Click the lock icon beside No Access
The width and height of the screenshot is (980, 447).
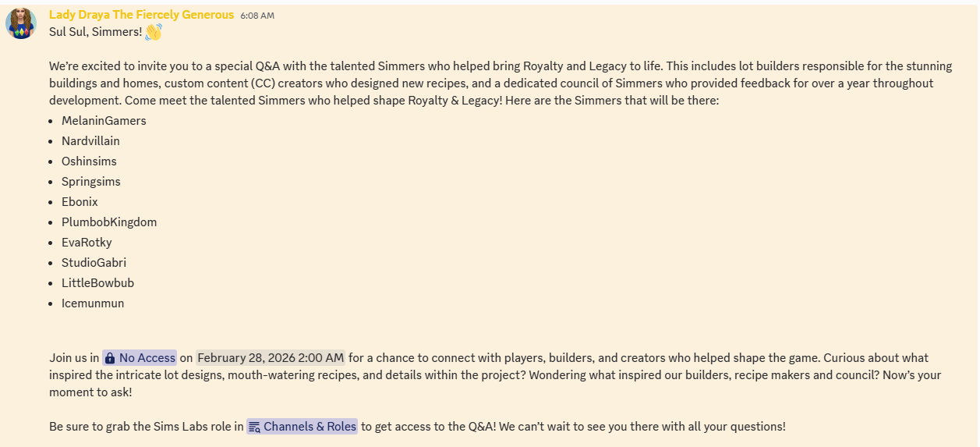[x=110, y=358]
